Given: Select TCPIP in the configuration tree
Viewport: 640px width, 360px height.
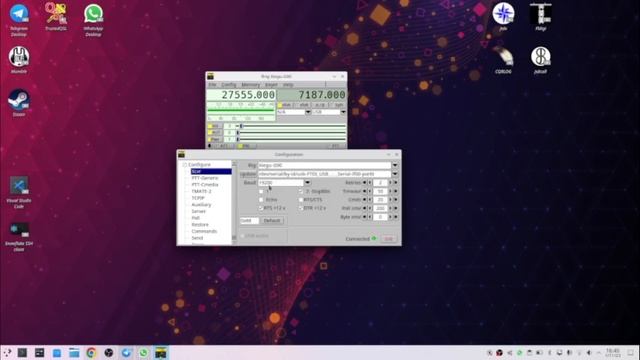Looking at the screenshot, I should (x=198, y=198).
